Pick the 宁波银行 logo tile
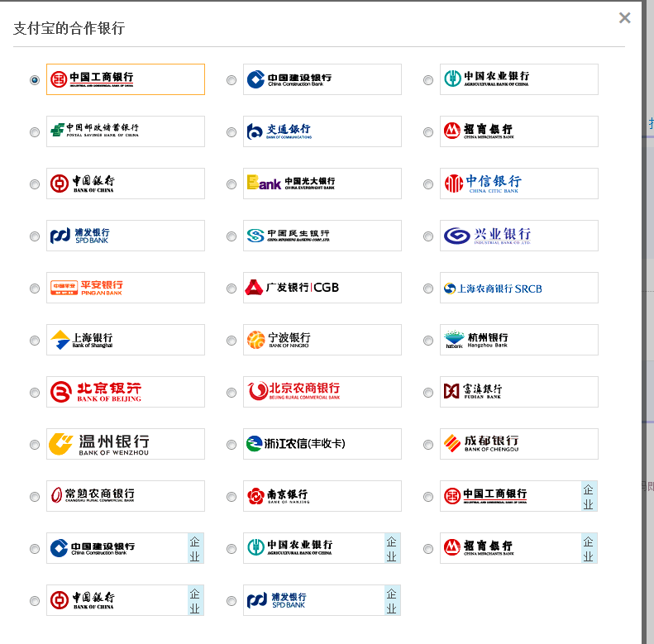 (x=322, y=340)
